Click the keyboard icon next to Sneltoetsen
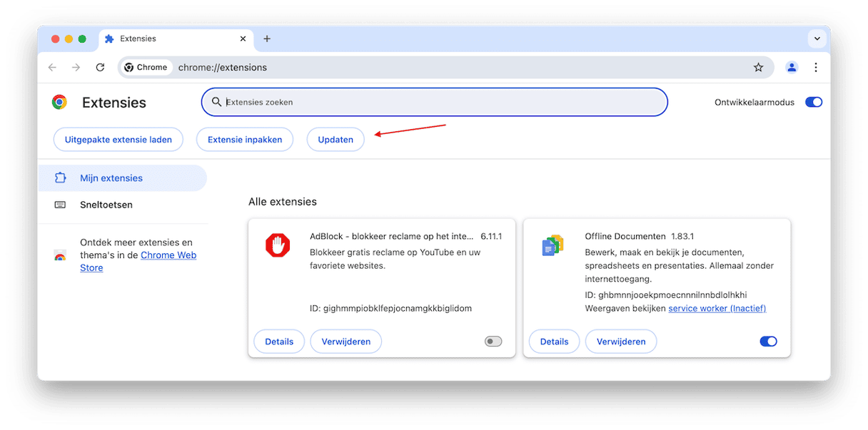 [x=61, y=205]
